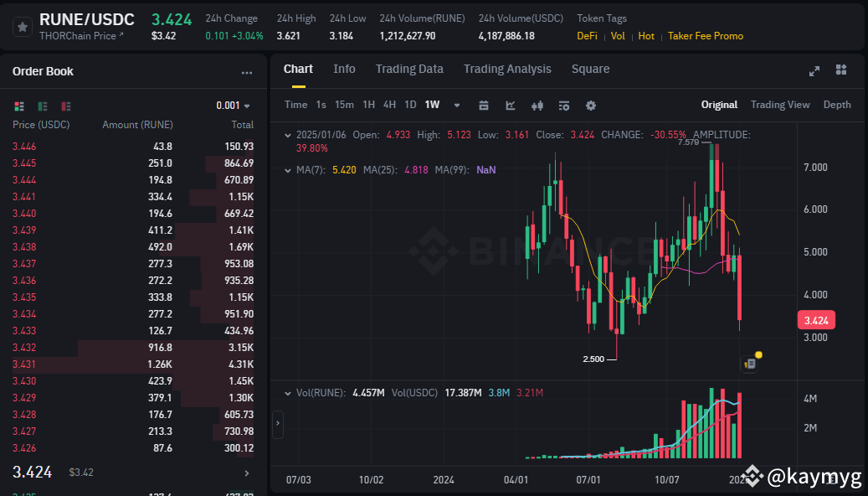
Task: Open chart grid layout icon
Action: pos(841,70)
